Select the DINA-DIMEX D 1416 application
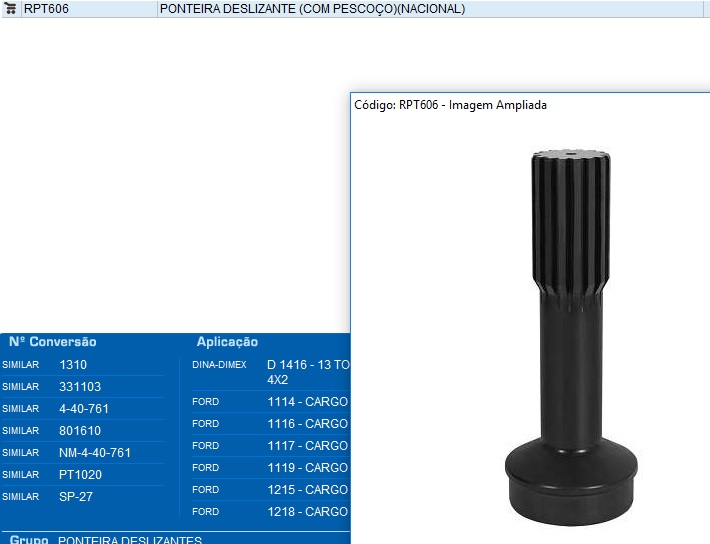Viewport: 710px width, 544px height. click(308, 366)
